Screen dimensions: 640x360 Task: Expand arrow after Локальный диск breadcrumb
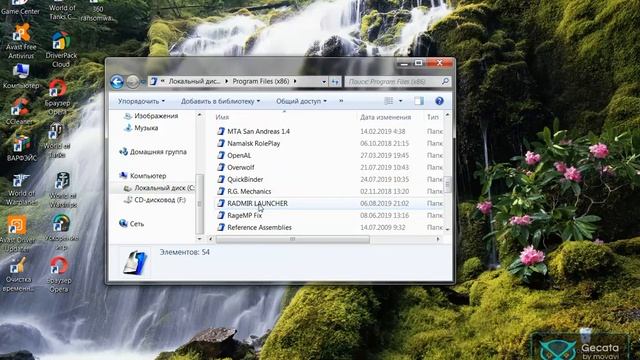point(227,82)
